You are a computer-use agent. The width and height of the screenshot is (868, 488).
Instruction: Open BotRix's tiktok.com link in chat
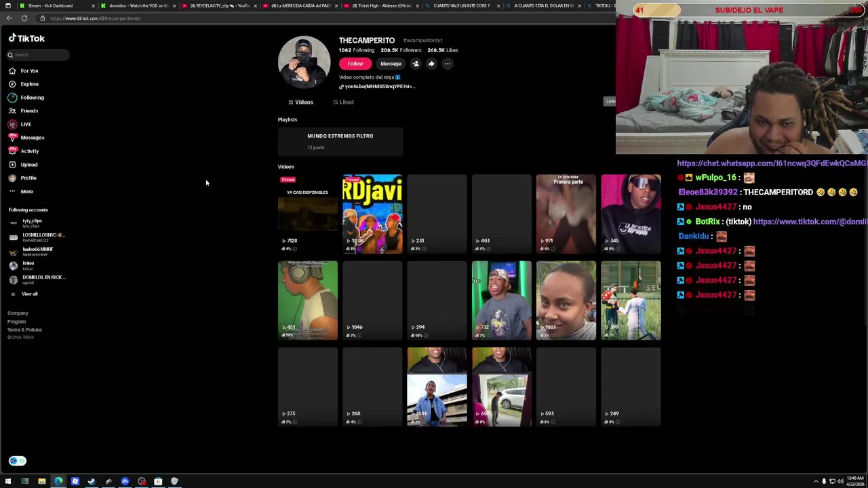pyautogui.click(x=810, y=222)
